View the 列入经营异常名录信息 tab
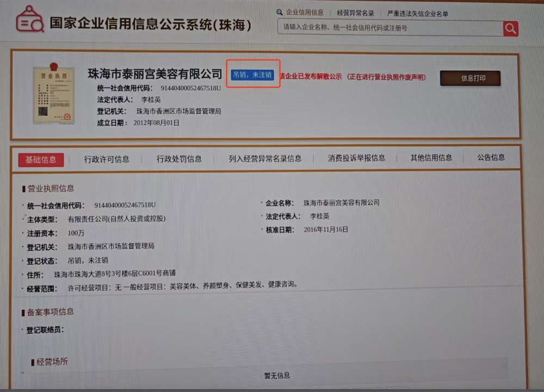 pyautogui.click(x=265, y=159)
